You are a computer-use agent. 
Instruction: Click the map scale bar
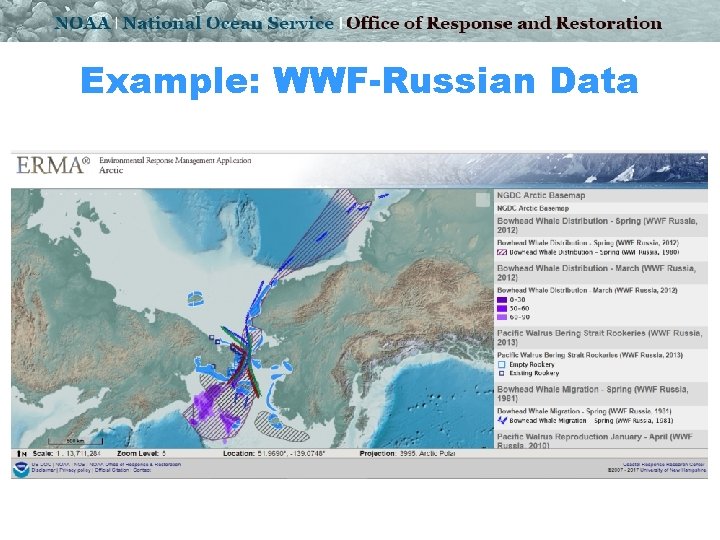click(x=75, y=441)
